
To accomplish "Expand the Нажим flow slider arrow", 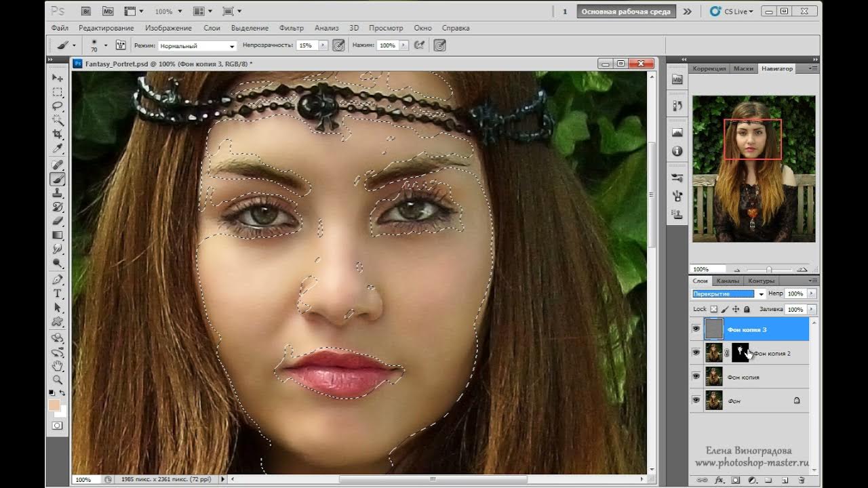I will point(404,45).
